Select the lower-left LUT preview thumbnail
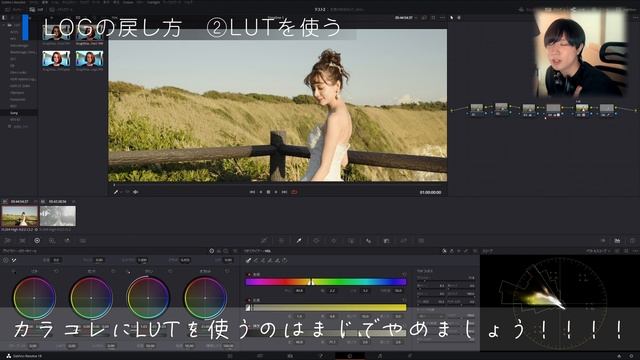This screenshot has width=640, height=360. (56, 59)
